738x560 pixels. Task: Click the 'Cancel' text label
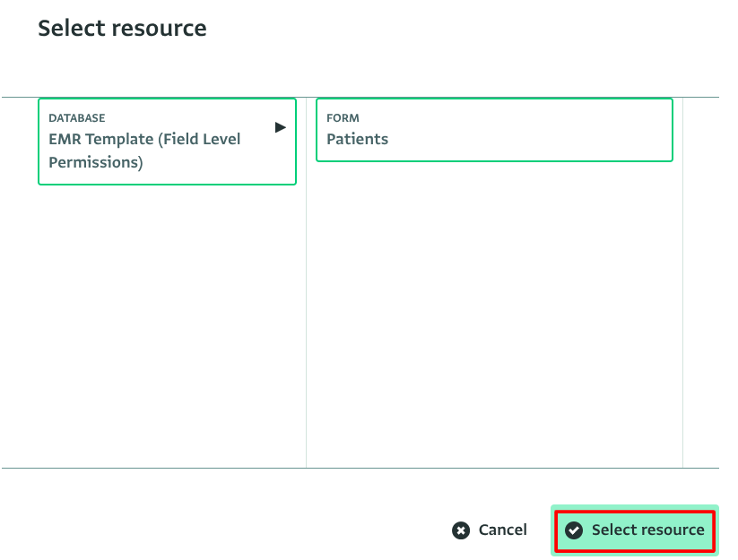[x=502, y=530]
